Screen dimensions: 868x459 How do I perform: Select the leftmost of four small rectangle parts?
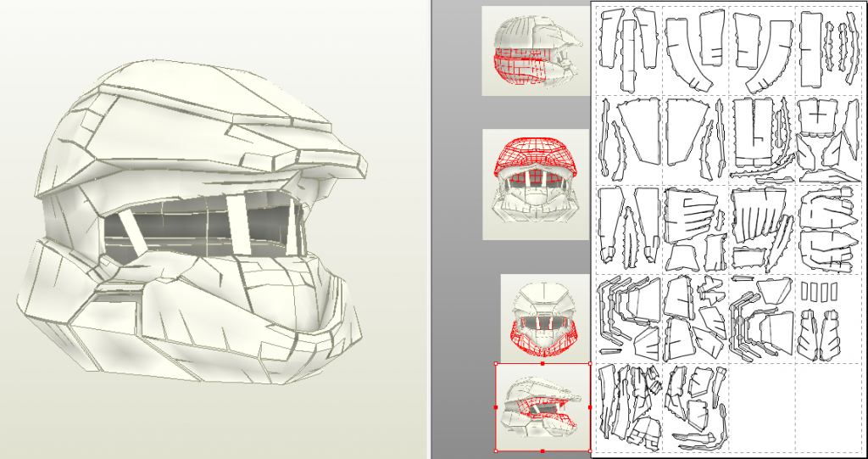point(805,292)
